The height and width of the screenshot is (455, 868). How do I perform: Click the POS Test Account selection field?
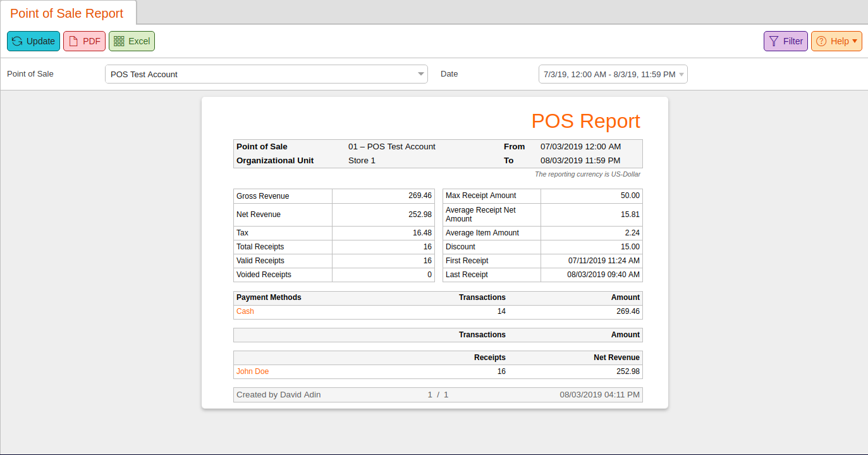266,74
